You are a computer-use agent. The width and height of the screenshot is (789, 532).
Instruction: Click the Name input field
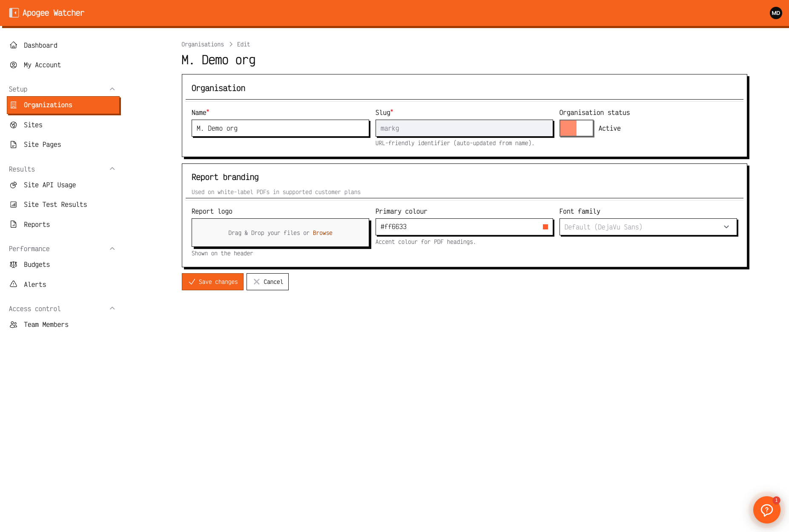point(280,128)
